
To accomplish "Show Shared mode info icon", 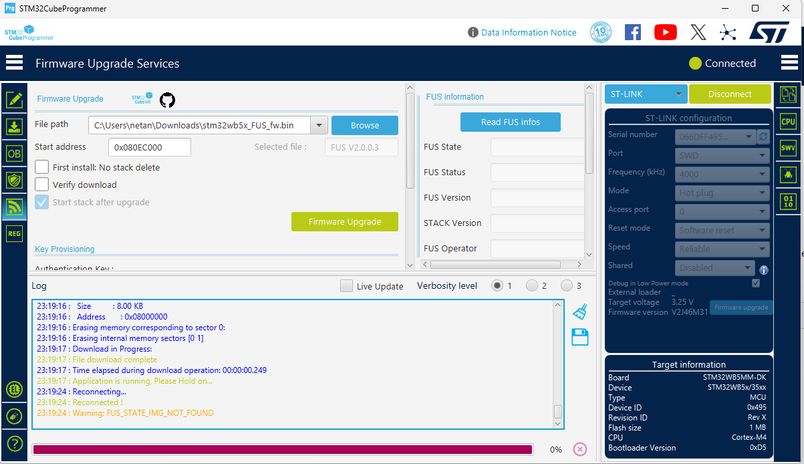I will click(763, 270).
